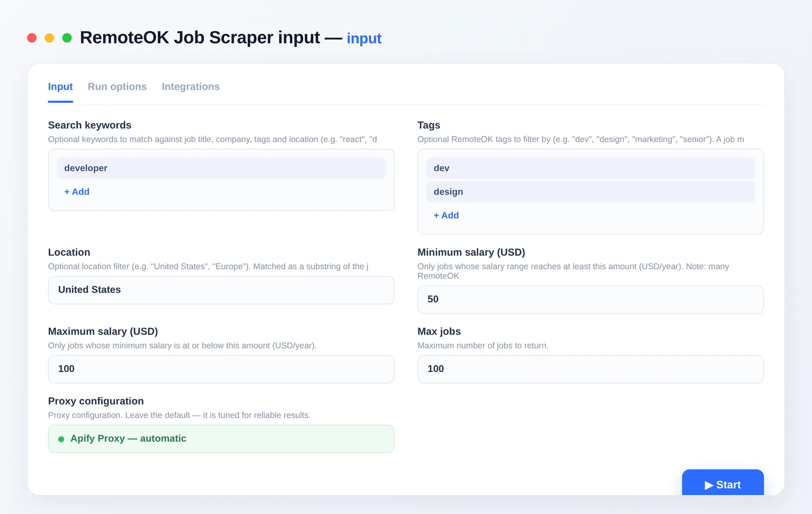Click the Search keywords description text
The image size is (812, 514).
click(212, 139)
